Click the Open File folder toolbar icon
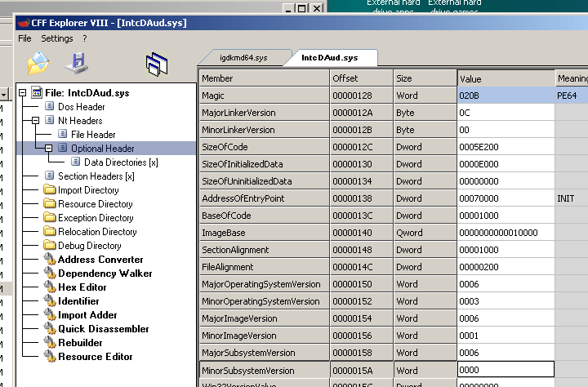 38,63
